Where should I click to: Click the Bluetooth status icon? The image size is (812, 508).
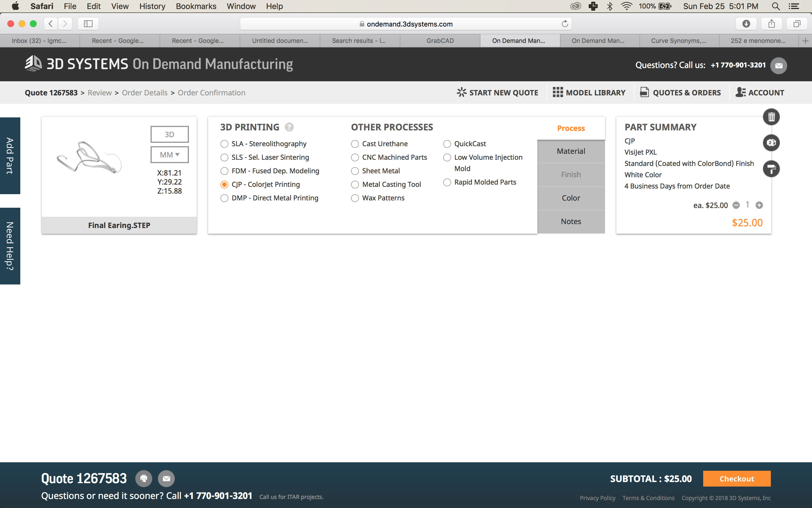[610, 6]
